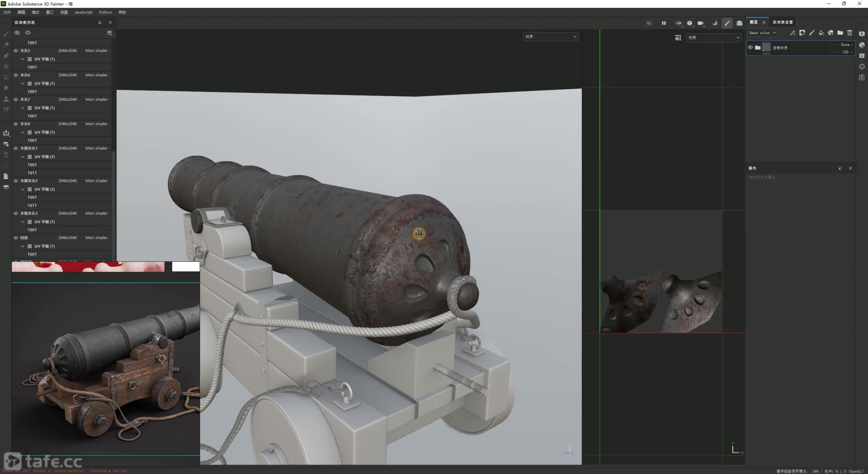868x474 pixels.
Task: Switch to the 纹理集设置 tab
Action: pyautogui.click(x=783, y=22)
